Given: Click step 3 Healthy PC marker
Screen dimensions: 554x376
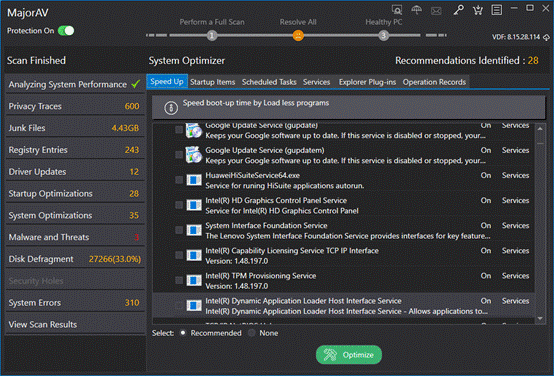Looking at the screenshot, I should pos(384,35).
